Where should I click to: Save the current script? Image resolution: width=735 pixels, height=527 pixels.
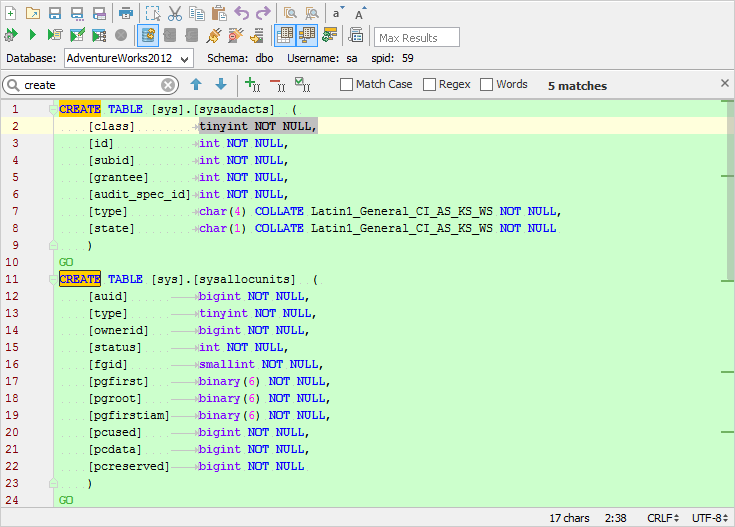(55, 13)
